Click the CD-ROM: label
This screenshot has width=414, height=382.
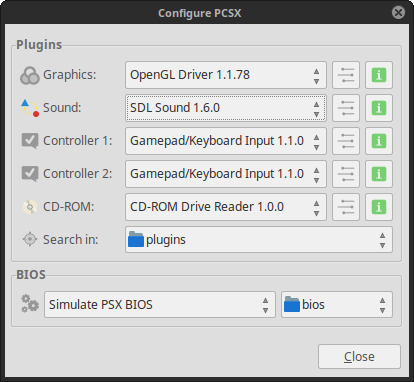pos(69,207)
